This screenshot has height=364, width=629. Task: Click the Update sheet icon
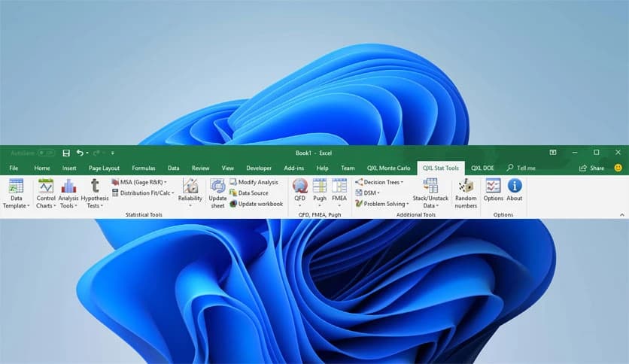coord(217,193)
